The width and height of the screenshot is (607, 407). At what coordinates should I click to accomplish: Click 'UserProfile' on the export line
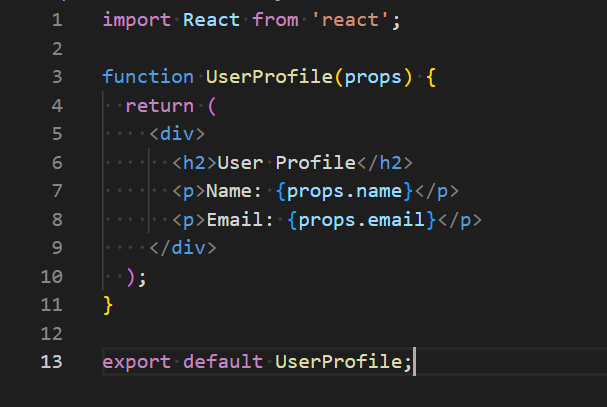coord(339,362)
